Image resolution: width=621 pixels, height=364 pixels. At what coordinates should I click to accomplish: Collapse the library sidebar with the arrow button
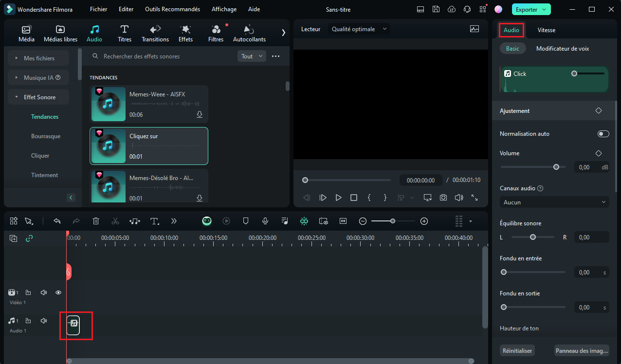[71, 198]
